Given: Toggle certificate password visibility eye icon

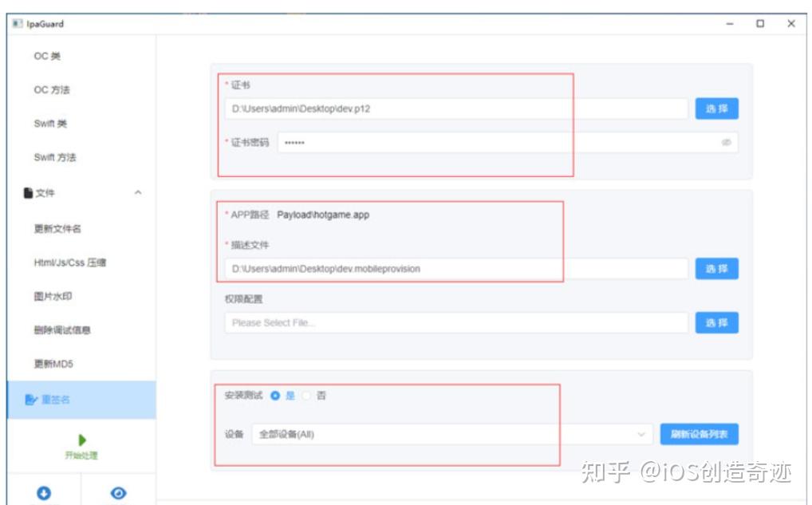Looking at the screenshot, I should click(x=724, y=142).
